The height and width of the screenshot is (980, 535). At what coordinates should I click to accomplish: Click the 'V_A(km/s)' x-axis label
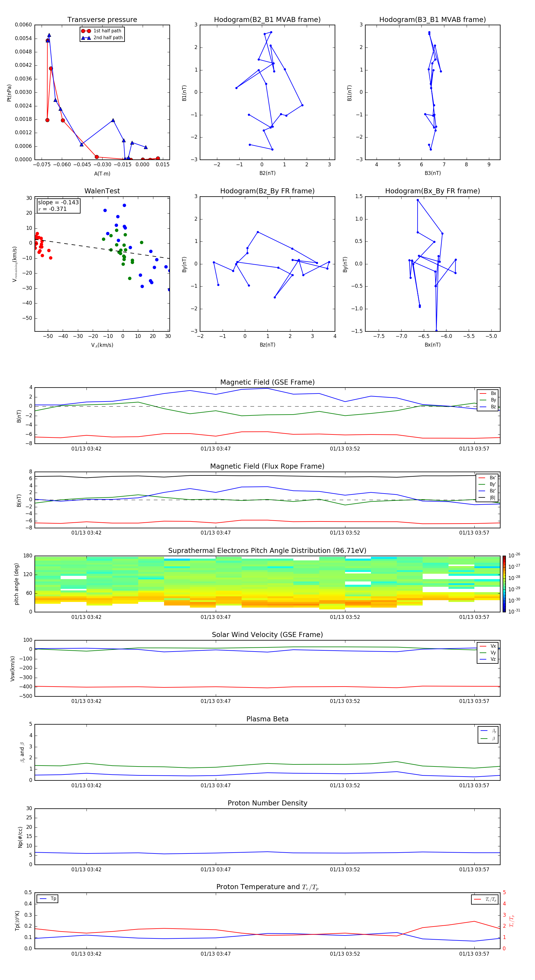tap(102, 345)
